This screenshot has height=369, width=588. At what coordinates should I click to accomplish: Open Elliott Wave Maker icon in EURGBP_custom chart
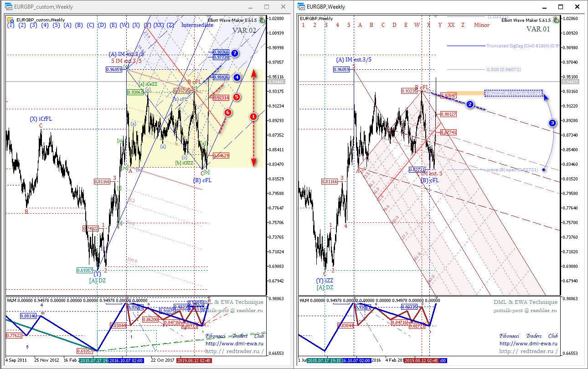pyautogui.click(x=262, y=20)
